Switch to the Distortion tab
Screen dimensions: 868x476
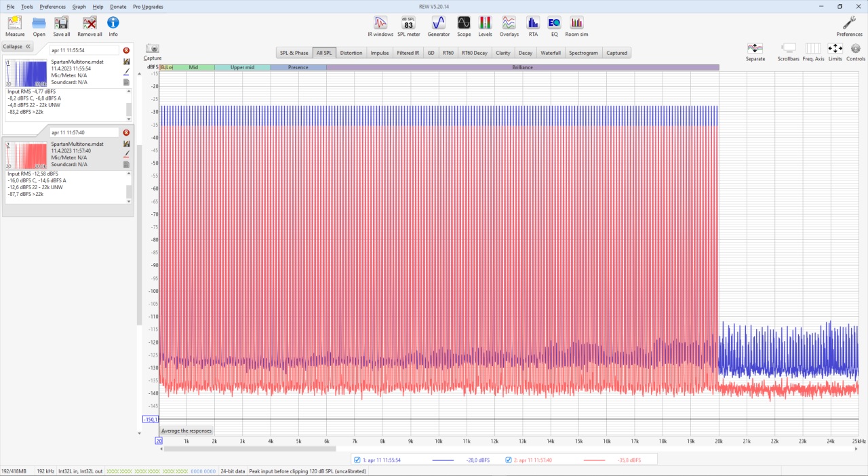click(351, 53)
